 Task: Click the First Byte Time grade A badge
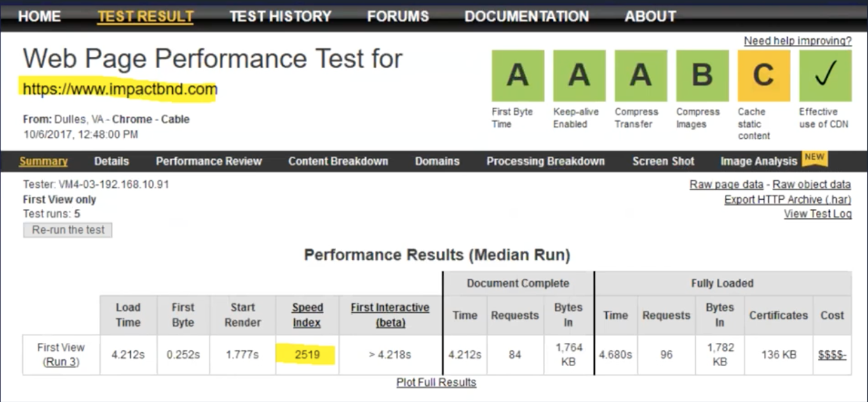[x=518, y=75]
